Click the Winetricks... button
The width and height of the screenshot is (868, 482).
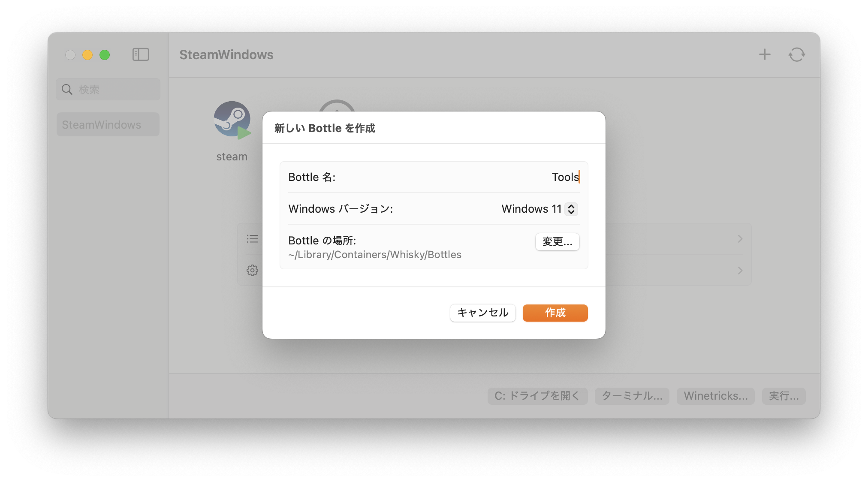(x=715, y=396)
